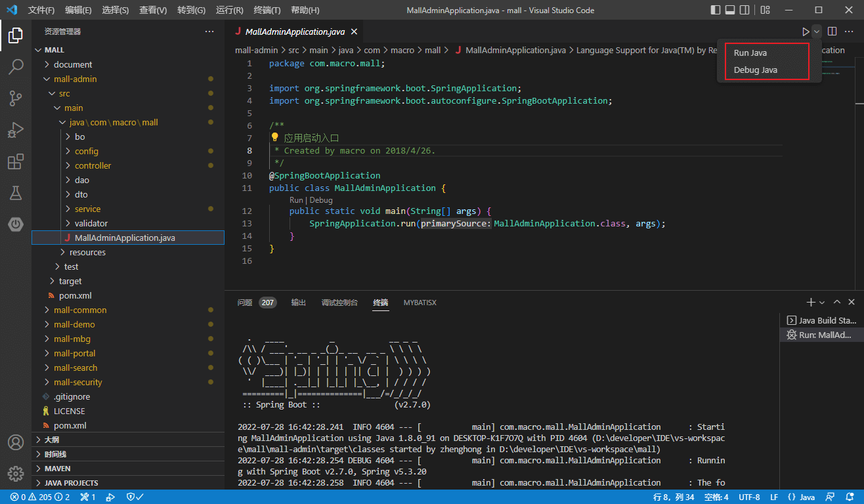Open Customize Layout icon in title bar
The width and height of the screenshot is (864, 504).
coord(766,10)
